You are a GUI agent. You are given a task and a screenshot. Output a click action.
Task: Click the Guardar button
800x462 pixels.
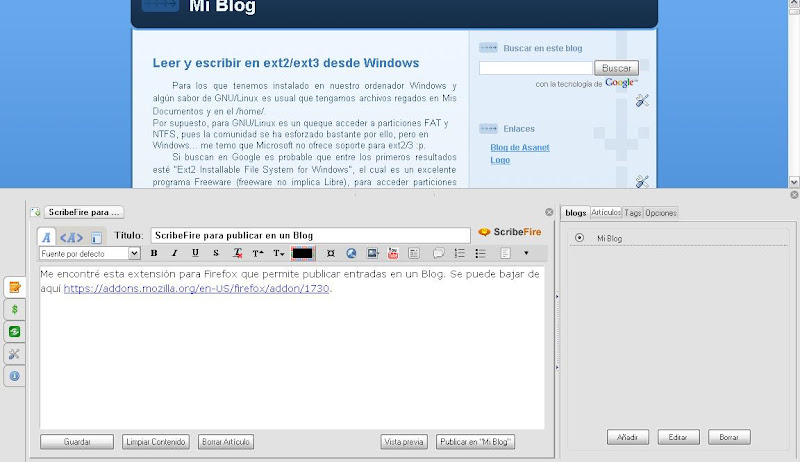(77, 442)
